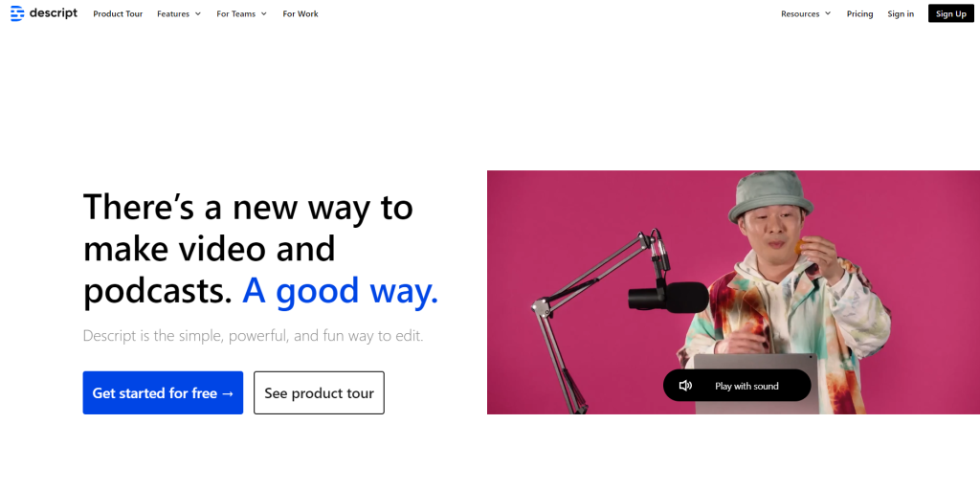
Task: Click the Sign in link
Action: point(901,14)
